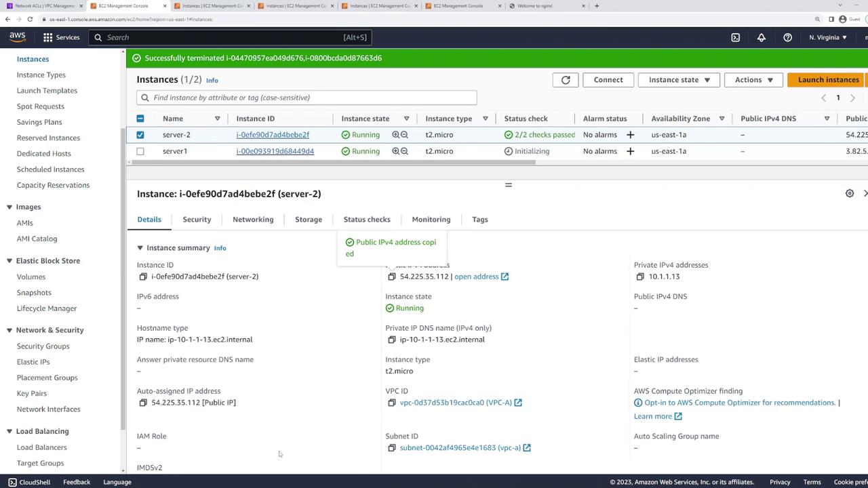Copy the Subnet ID

click(391, 448)
